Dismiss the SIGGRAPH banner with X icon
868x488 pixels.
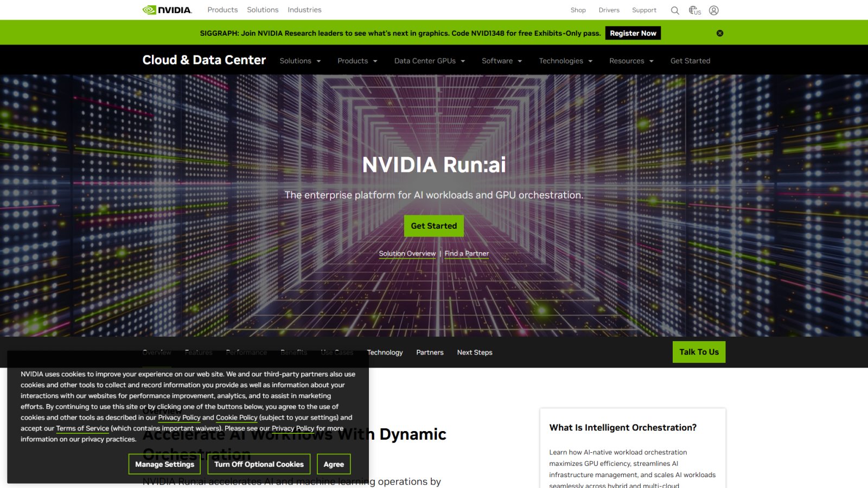[720, 33]
